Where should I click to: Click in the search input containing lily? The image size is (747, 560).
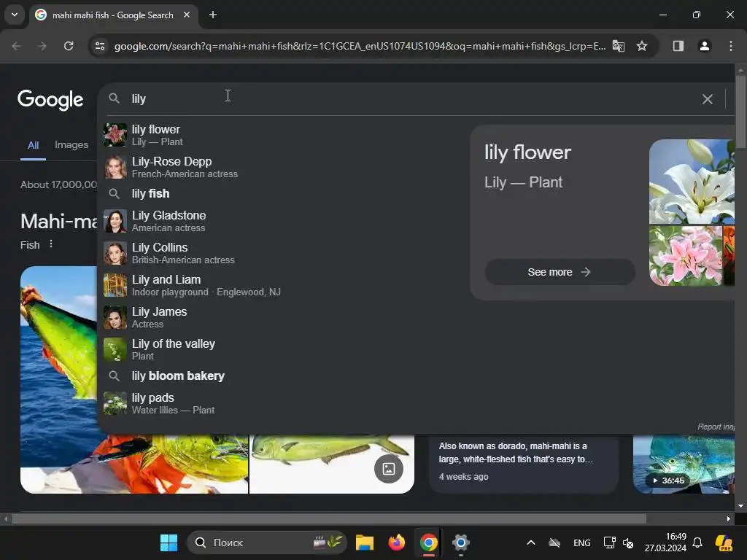[x=410, y=98]
